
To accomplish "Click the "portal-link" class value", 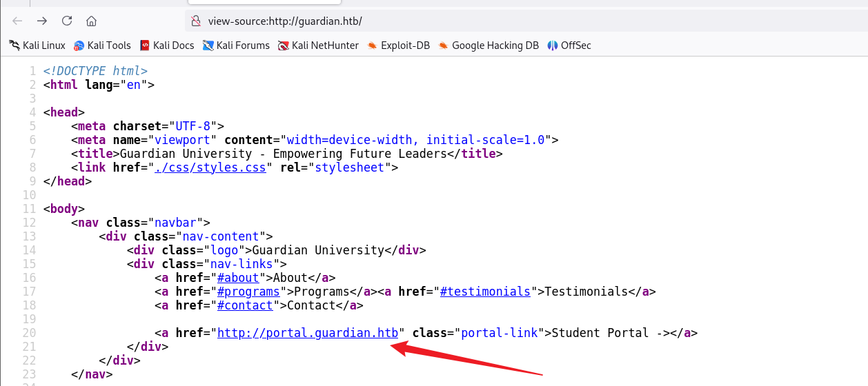I will tap(500, 333).
